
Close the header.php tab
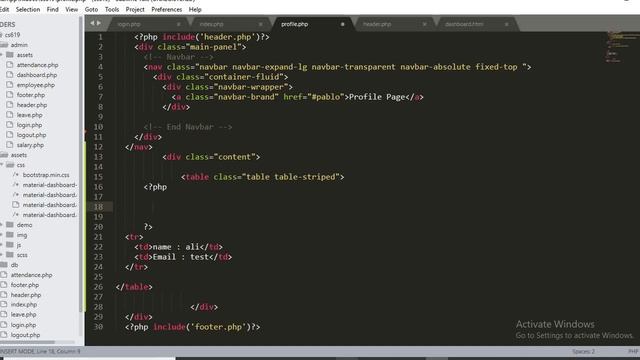coord(424,24)
